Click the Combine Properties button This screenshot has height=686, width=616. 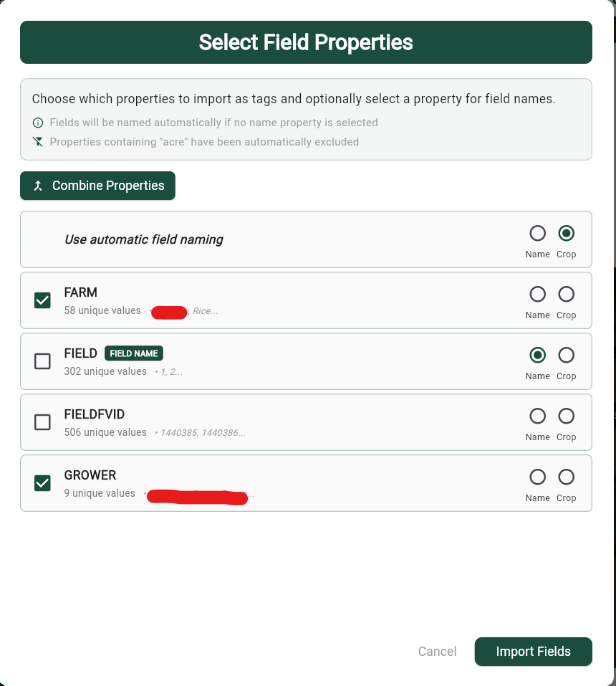(97, 186)
